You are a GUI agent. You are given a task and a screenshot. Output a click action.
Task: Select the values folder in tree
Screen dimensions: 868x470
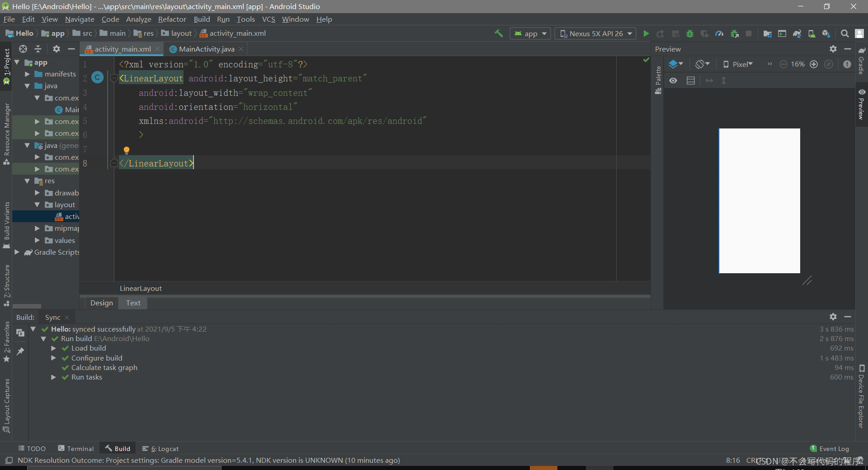[65, 240]
